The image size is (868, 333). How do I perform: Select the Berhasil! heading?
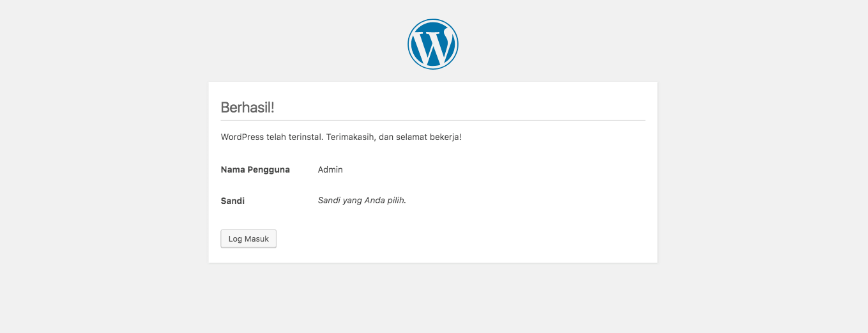pyautogui.click(x=247, y=107)
